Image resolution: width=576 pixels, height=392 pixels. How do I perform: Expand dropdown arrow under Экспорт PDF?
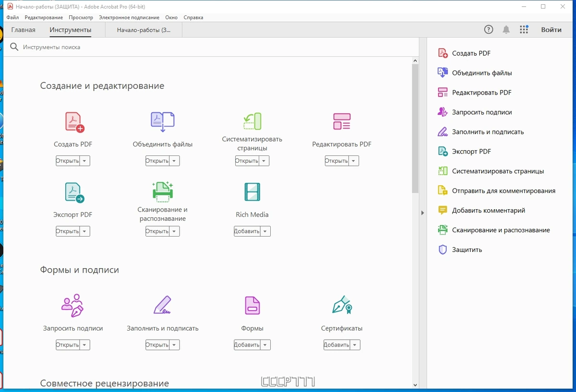pyautogui.click(x=84, y=232)
